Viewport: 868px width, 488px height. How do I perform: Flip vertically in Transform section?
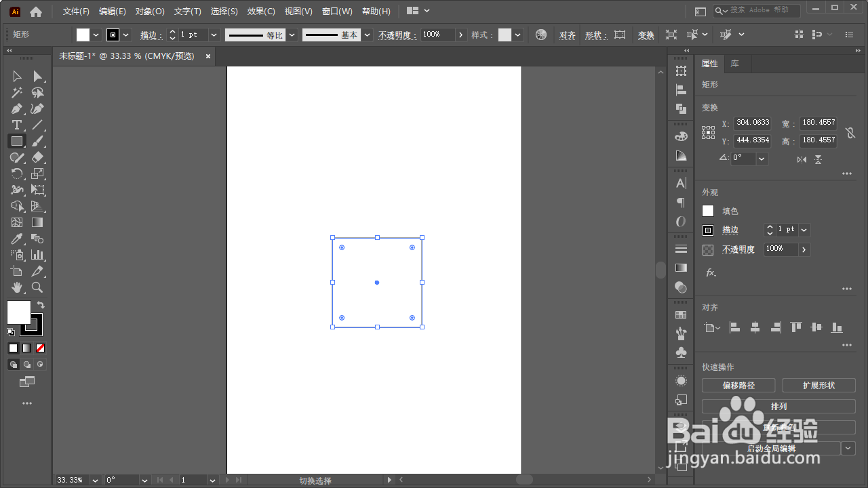click(x=818, y=159)
